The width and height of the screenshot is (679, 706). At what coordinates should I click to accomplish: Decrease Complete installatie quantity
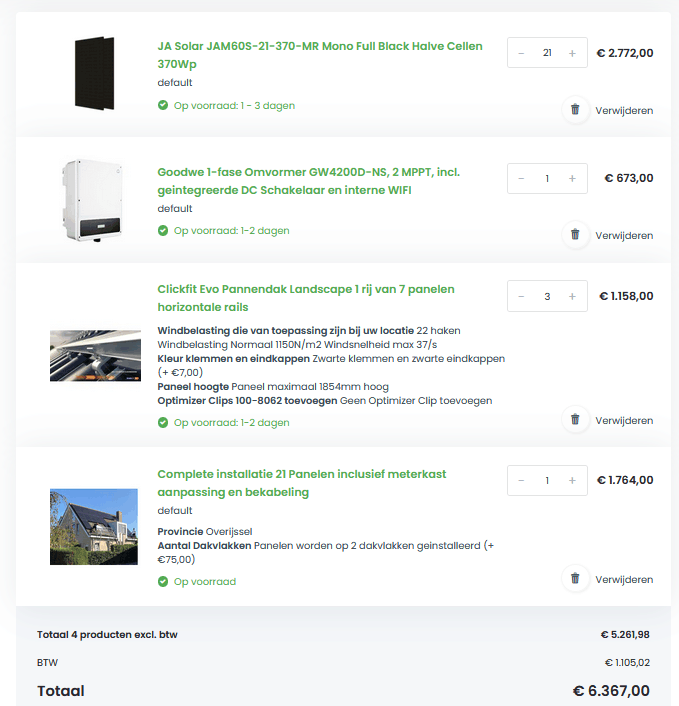point(522,480)
